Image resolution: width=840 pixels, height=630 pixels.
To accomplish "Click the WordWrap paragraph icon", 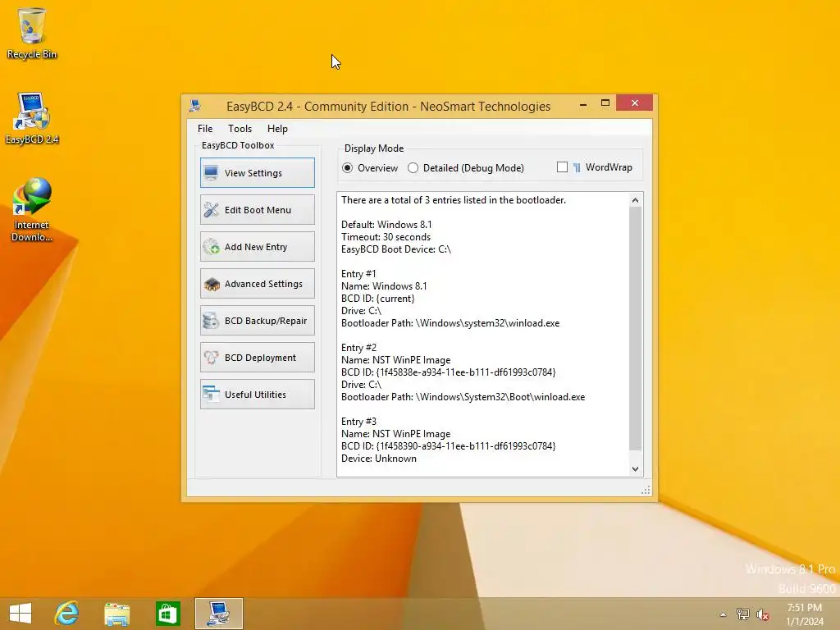I will tap(577, 167).
